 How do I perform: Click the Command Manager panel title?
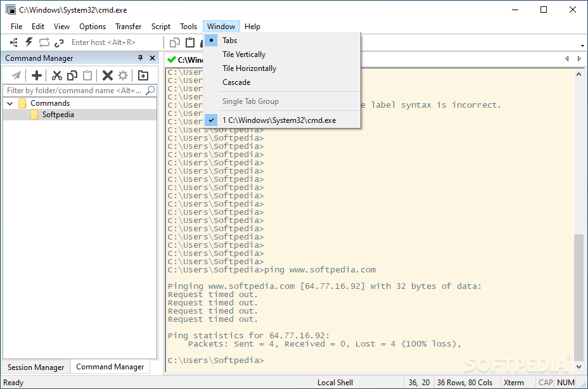(39, 58)
